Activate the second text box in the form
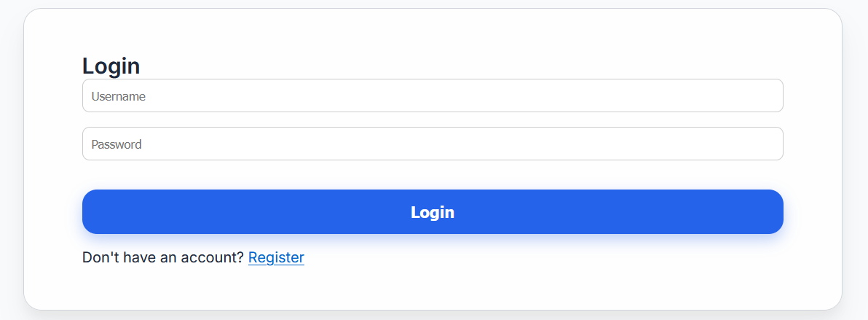Viewport: 868px width, 320px height. point(433,144)
